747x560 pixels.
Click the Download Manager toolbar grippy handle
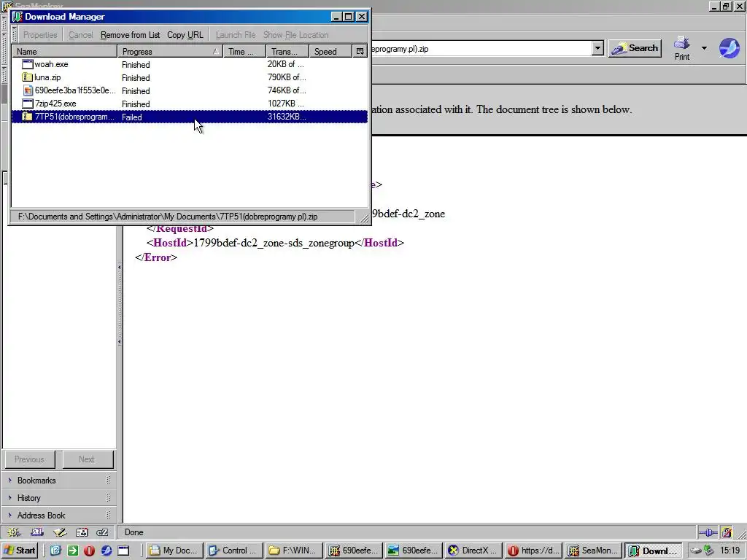tap(15, 35)
